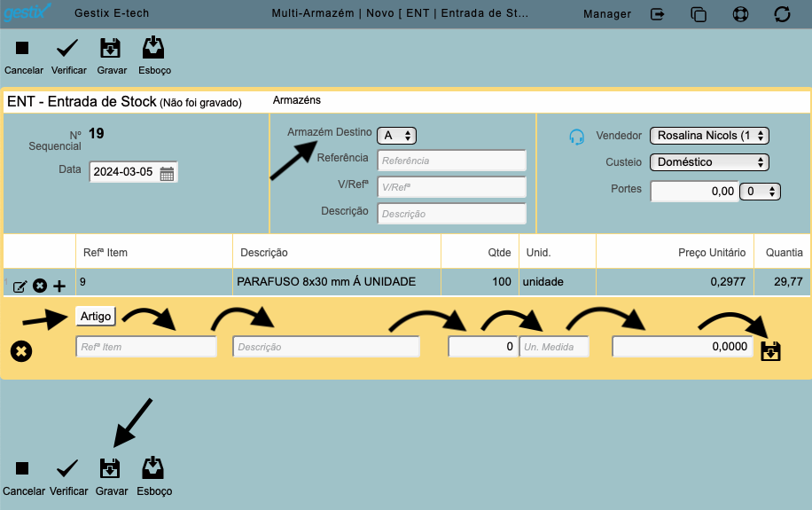Click the quantity cell 100
This screenshot has width=812, height=510.
[501, 281]
